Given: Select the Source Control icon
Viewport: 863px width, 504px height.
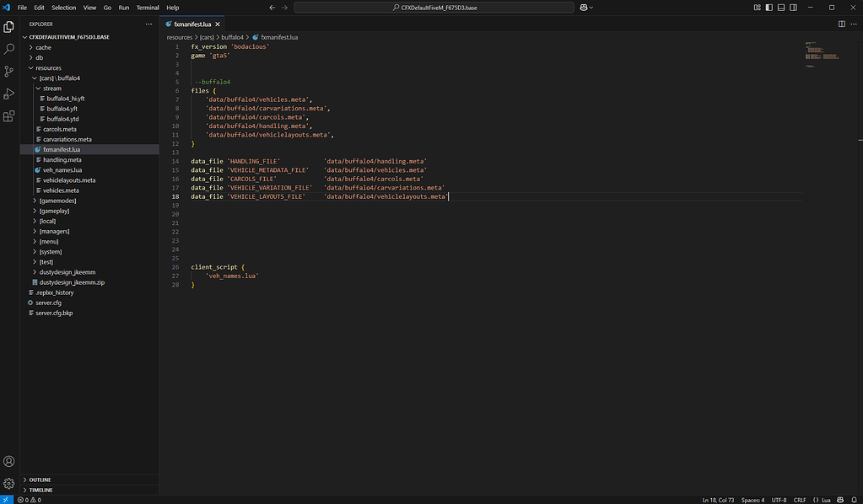Looking at the screenshot, I should pos(8,72).
